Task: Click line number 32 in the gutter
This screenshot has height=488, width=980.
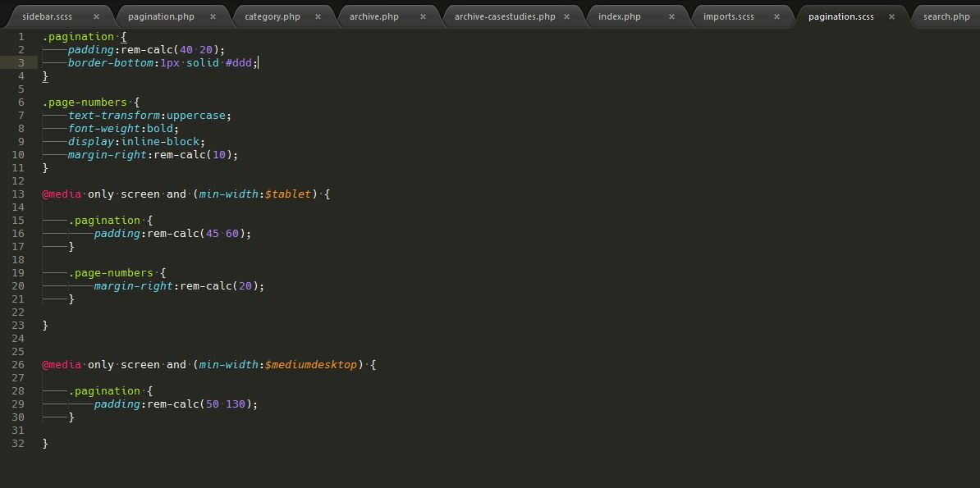Action: pyautogui.click(x=18, y=444)
